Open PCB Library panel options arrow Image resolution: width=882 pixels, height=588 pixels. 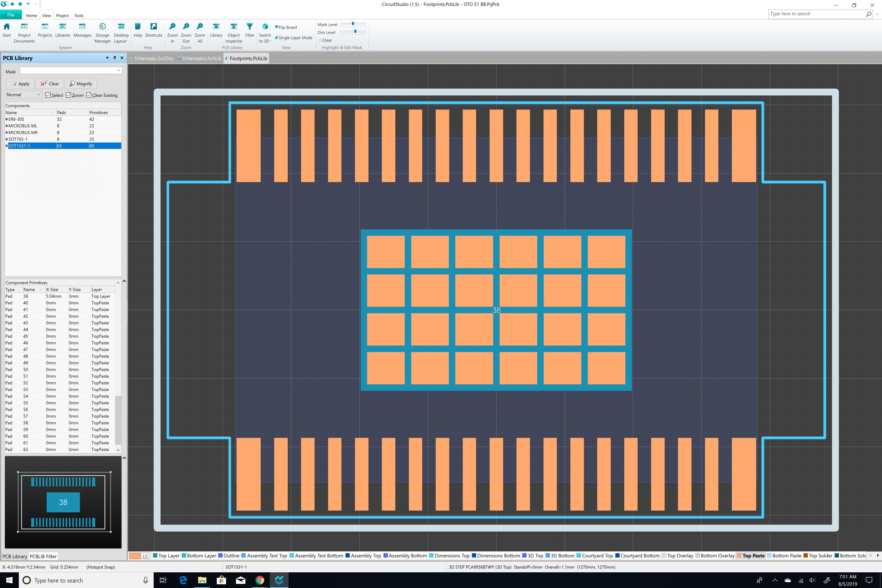point(107,58)
